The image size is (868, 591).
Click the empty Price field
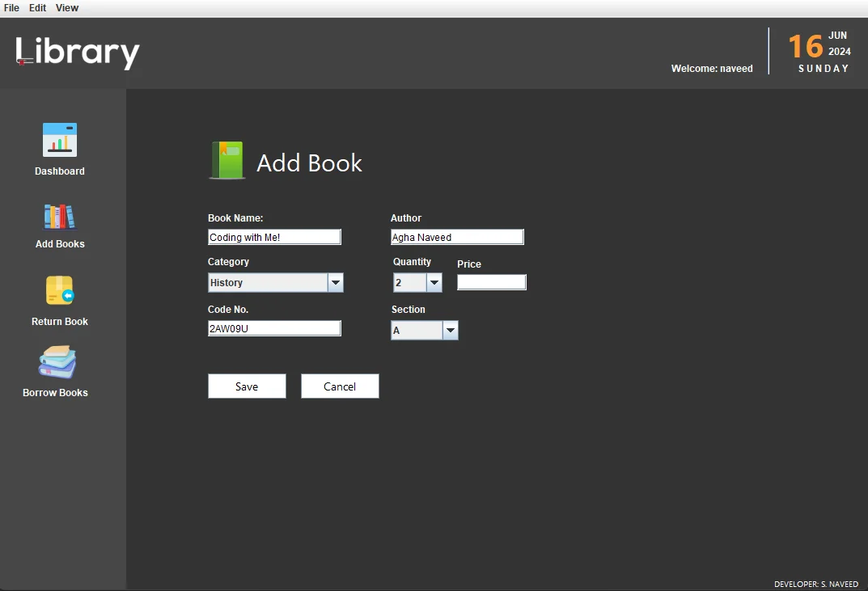492,282
